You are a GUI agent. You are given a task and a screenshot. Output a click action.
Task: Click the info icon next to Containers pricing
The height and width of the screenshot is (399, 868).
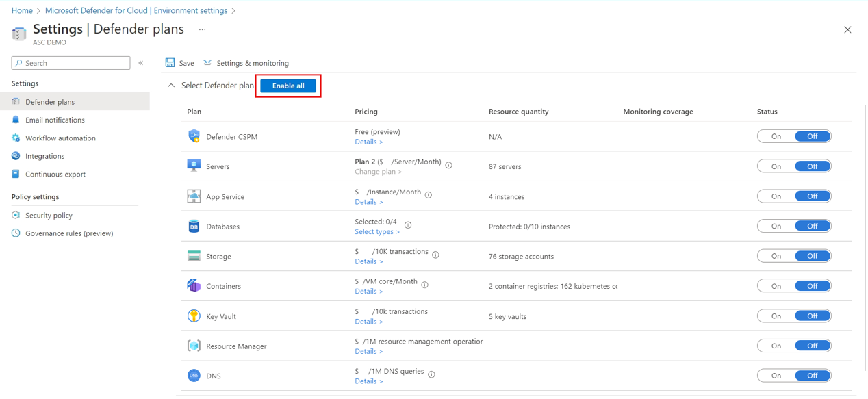(x=425, y=285)
